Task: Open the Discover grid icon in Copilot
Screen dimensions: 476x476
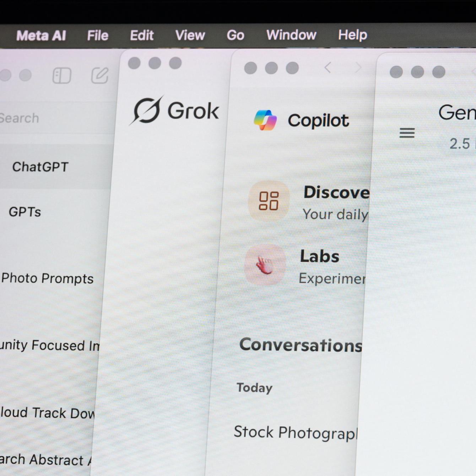Action: (x=269, y=201)
